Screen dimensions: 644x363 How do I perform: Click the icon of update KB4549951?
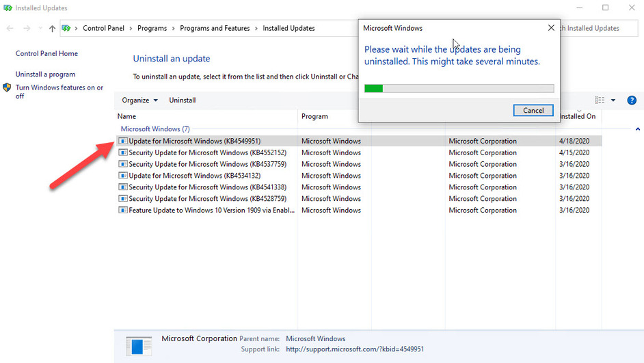coord(123,141)
